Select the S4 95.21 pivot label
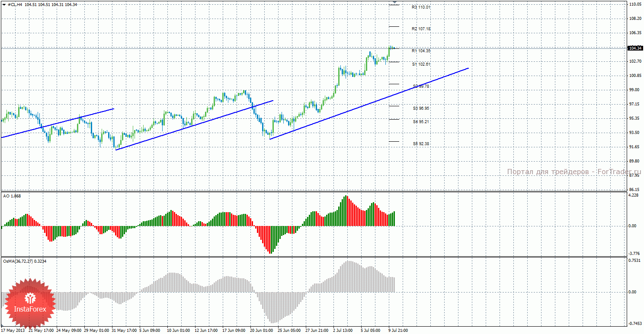This screenshot has width=644, height=334. point(421,122)
